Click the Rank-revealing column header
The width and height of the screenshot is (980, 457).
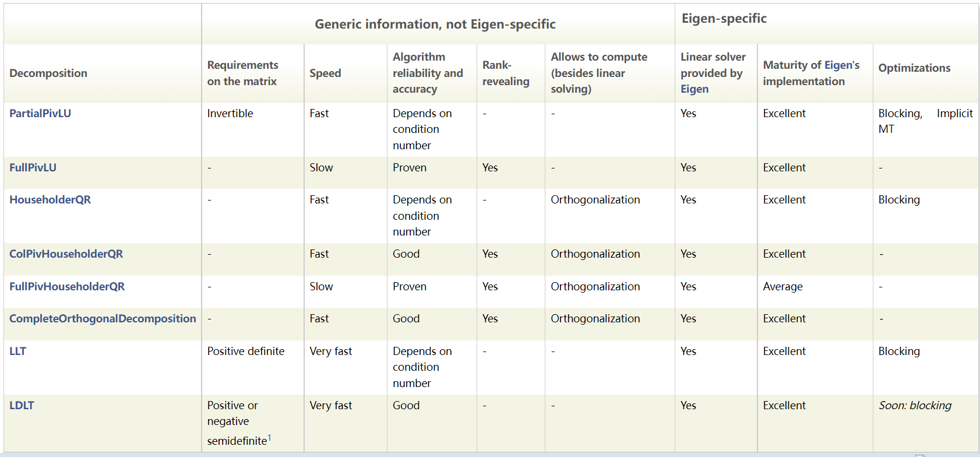click(506, 73)
